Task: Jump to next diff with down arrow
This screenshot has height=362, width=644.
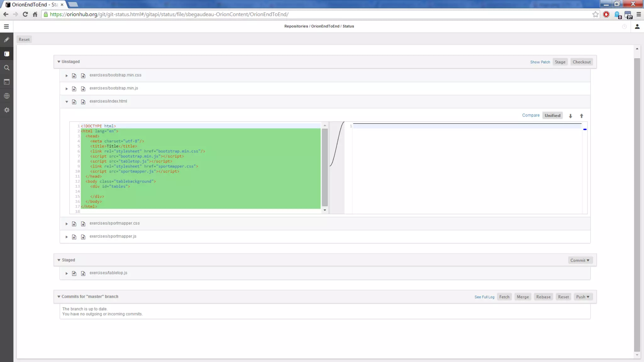Action: tap(570, 116)
